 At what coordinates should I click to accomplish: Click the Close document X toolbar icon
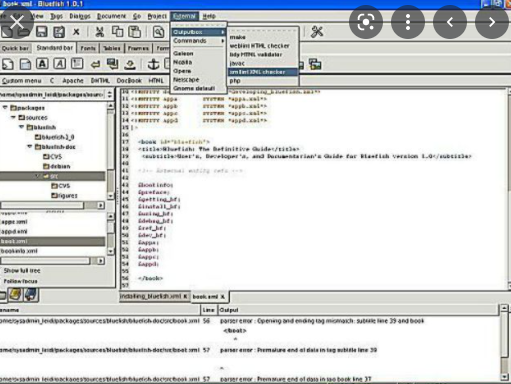pyautogui.click(x=76, y=32)
